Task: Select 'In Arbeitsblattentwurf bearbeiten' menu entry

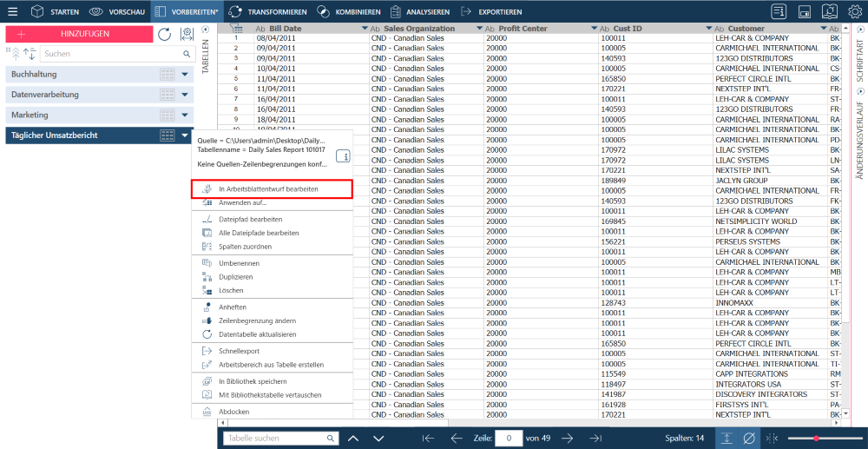Action: click(x=267, y=188)
